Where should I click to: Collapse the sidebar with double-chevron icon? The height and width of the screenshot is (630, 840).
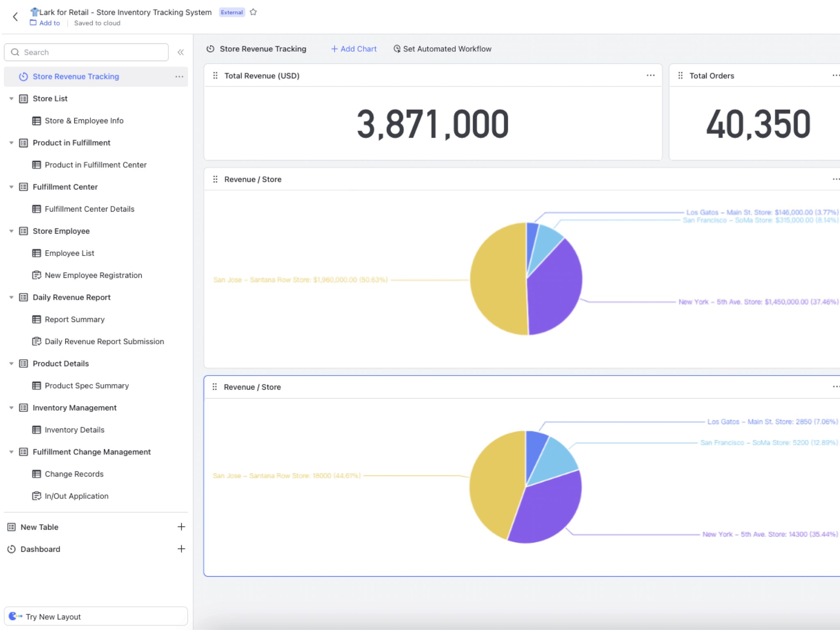[x=180, y=52]
